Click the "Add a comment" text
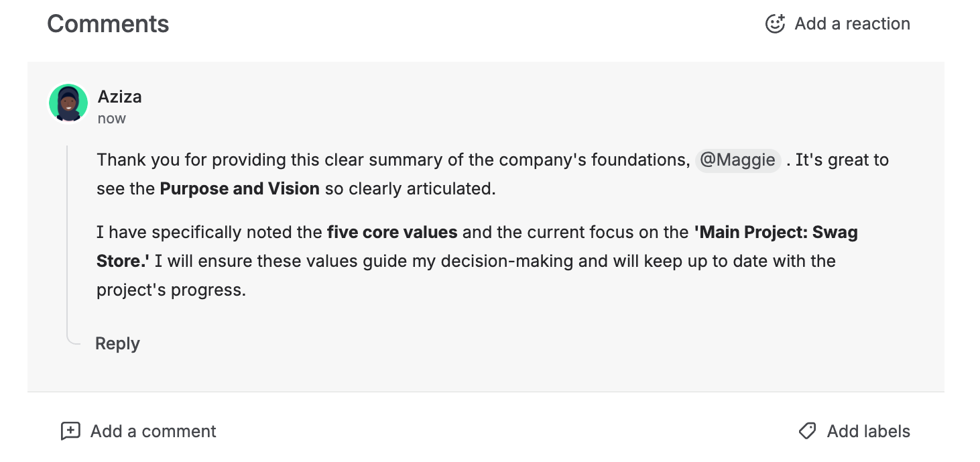The width and height of the screenshot is (980, 462). [x=153, y=431]
